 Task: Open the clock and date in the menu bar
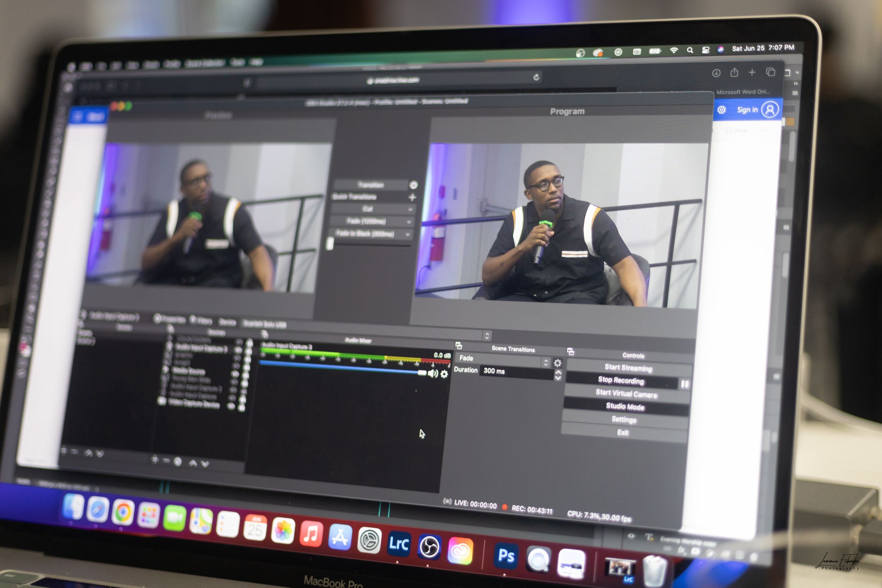coord(763,48)
